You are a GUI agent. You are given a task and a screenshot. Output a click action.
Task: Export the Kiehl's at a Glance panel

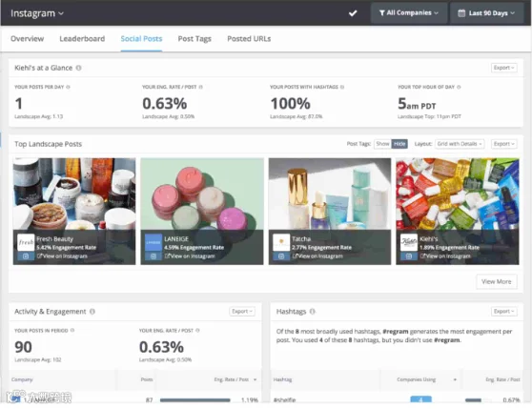pyautogui.click(x=503, y=68)
